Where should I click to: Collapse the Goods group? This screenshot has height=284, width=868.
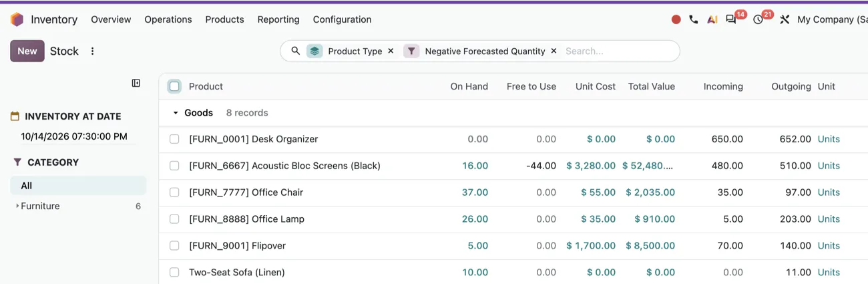pyautogui.click(x=176, y=113)
